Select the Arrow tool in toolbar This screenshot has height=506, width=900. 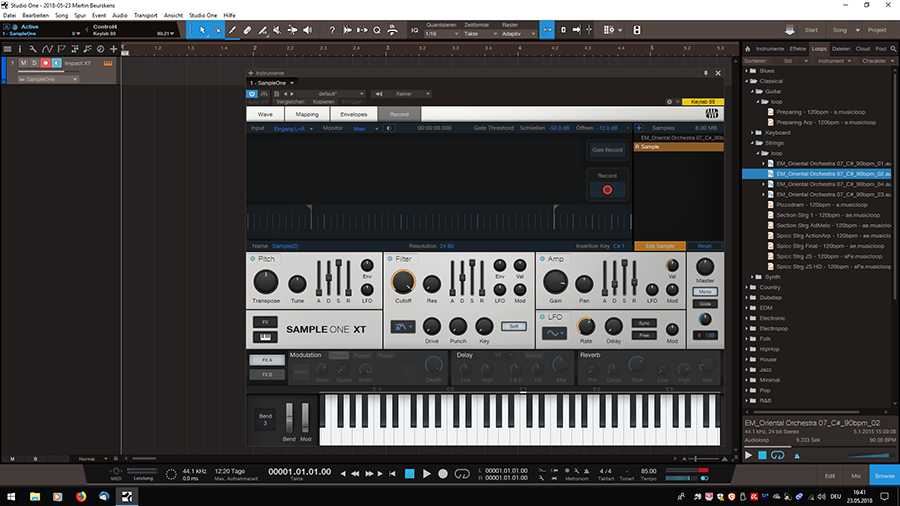click(202, 30)
